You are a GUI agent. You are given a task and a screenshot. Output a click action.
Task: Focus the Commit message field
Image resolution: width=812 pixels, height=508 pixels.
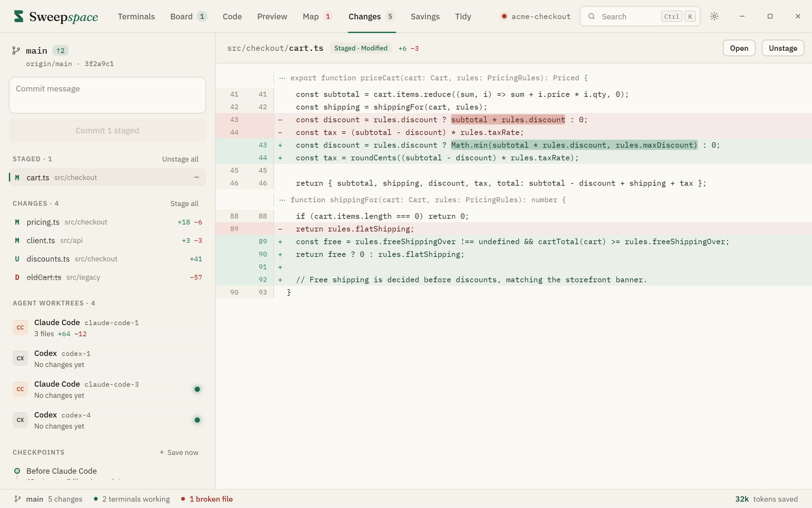point(108,96)
